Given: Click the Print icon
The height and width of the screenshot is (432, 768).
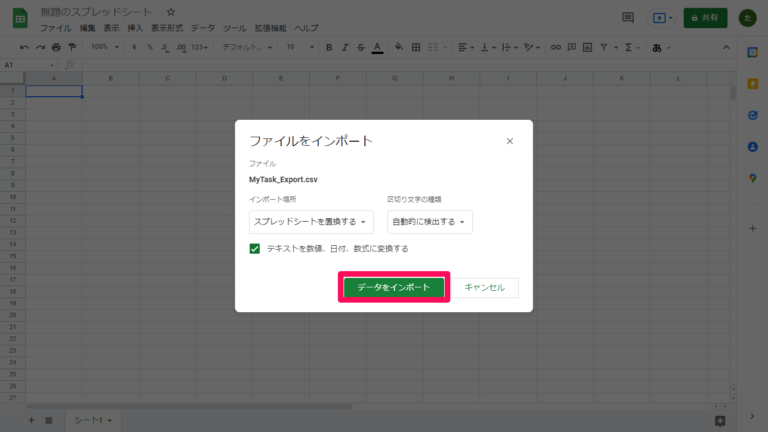Looking at the screenshot, I should pyautogui.click(x=56, y=48).
